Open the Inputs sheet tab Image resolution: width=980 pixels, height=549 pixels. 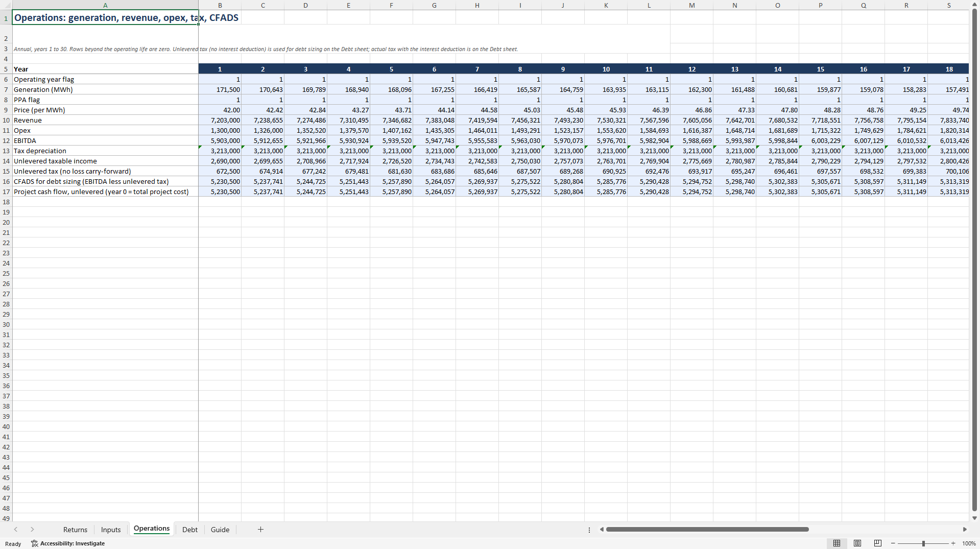[x=111, y=530]
